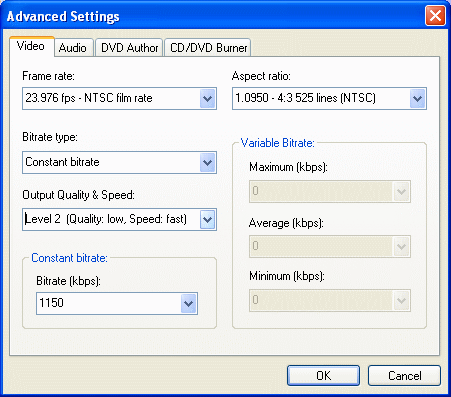Viewport: 451px width, 397px height.
Task: Switch to the Video tab
Action: (31, 46)
